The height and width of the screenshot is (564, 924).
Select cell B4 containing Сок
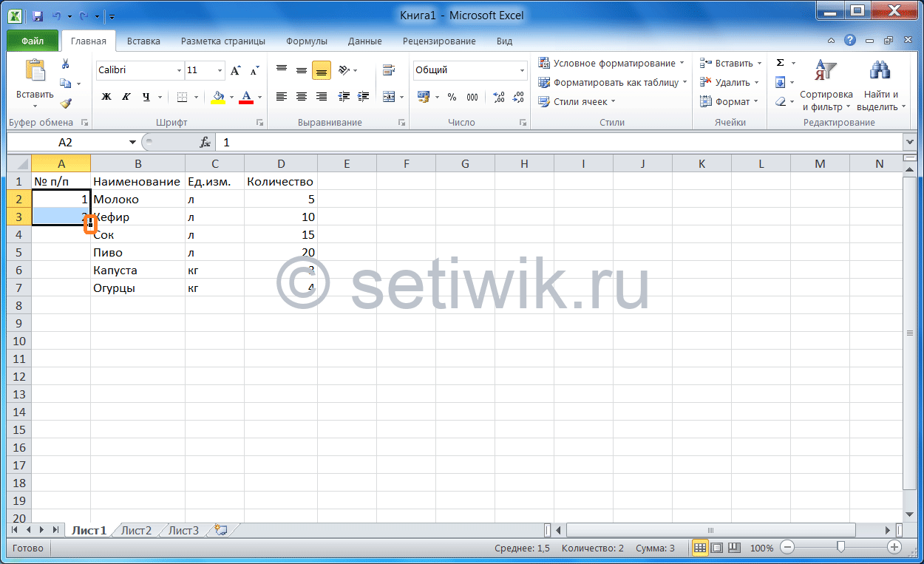(138, 234)
